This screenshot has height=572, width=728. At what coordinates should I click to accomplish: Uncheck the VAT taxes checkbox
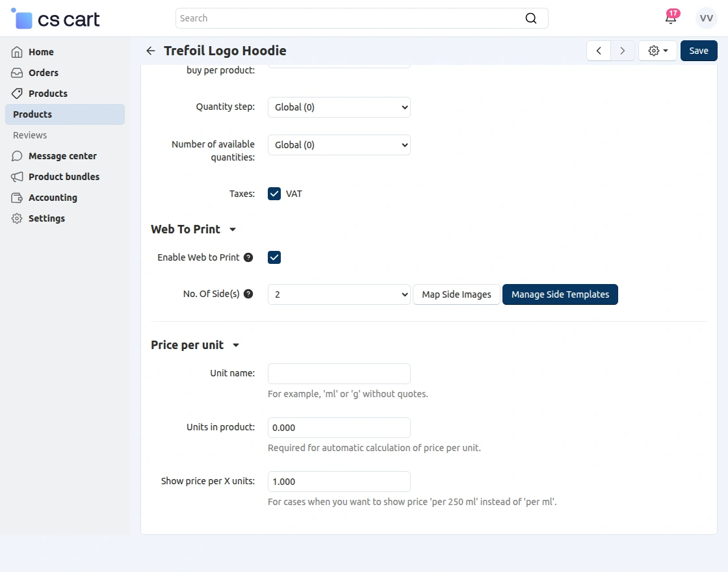pyautogui.click(x=274, y=194)
